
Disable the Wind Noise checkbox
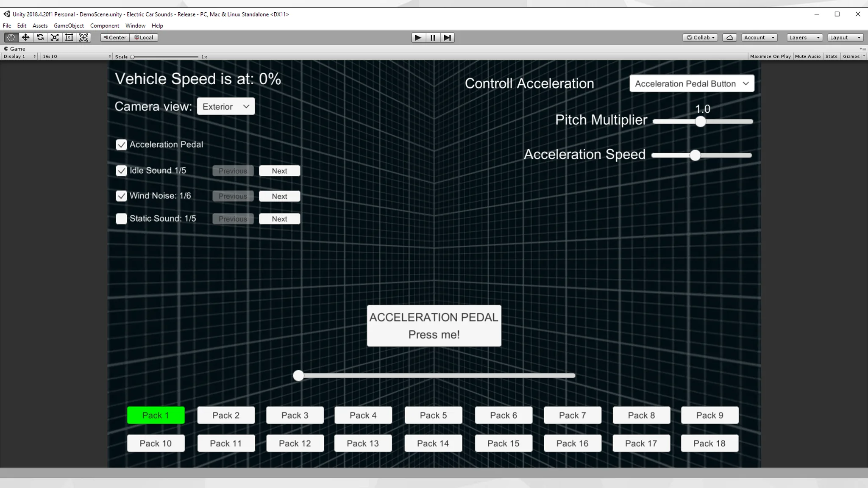(121, 196)
